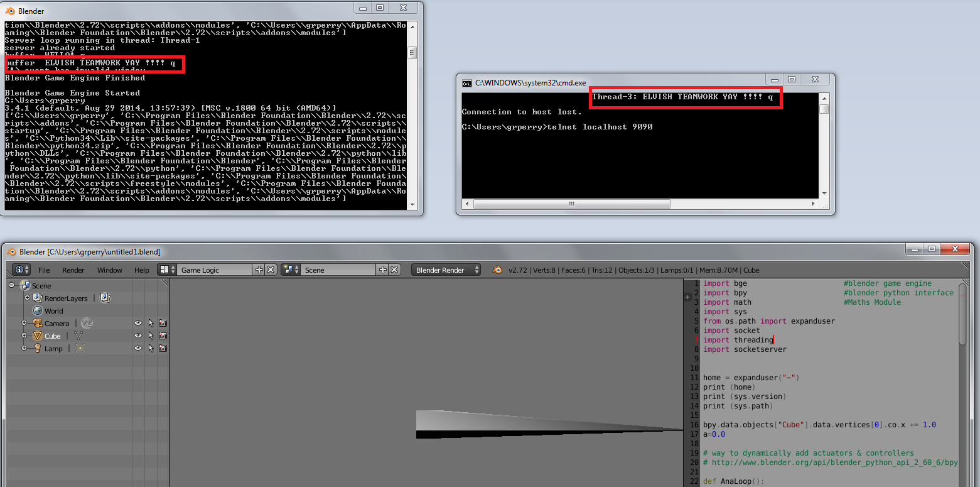Click the cmd window scroll right arrow
The height and width of the screenshot is (487, 980).
pyautogui.click(x=813, y=204)
